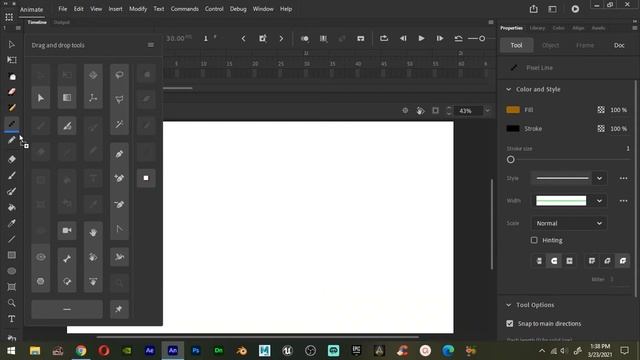Image resolution: width=640 pixels, height=360 pixels.
Task: Open the File menu
Action: pyautogui.click(x=62, y=9)
